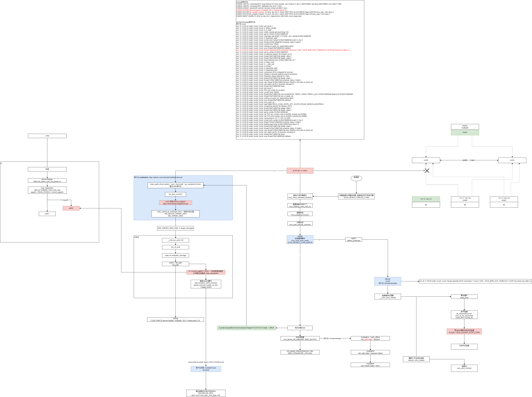Screen dimensions: 532x397
Task: Click the iscsi_conn_connect box
Action: pos(464,368)
